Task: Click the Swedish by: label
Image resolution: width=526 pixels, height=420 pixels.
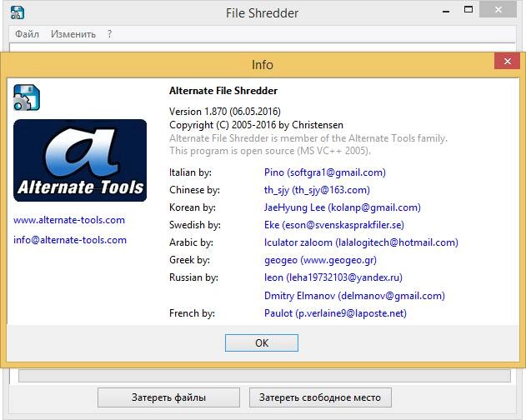Action: (194, 225)
